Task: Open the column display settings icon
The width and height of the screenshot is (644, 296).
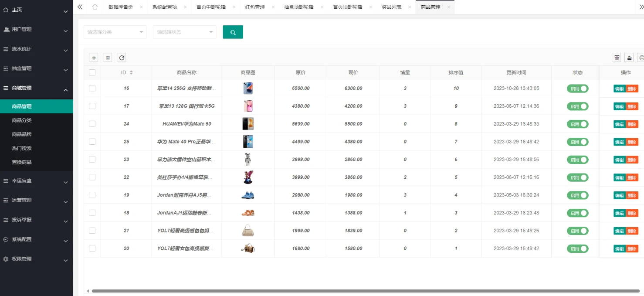Action: click(616, 57)
